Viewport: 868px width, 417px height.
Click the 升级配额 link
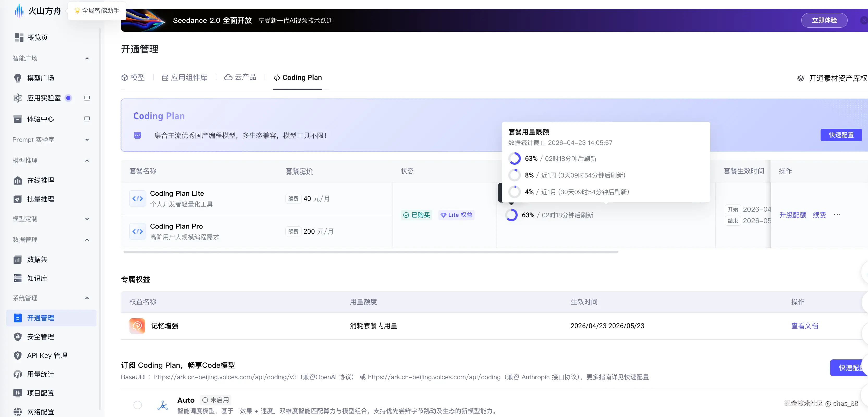(792, 215)
